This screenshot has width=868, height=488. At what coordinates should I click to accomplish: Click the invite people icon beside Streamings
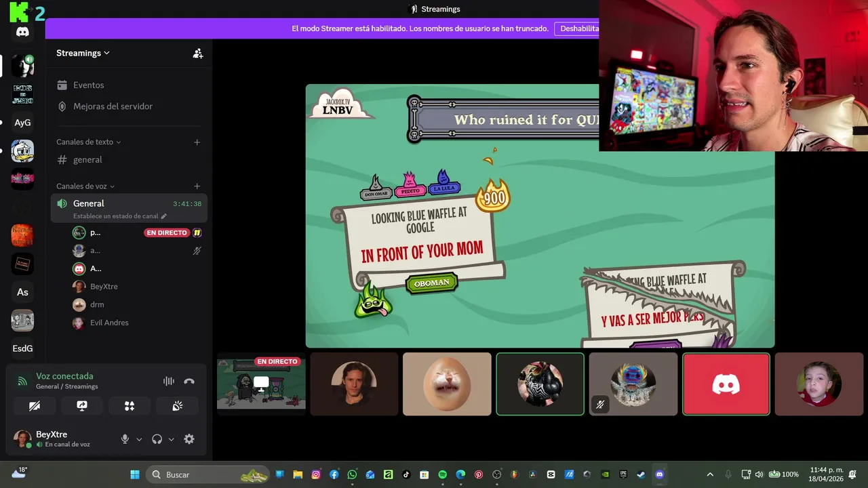[197, 53]
